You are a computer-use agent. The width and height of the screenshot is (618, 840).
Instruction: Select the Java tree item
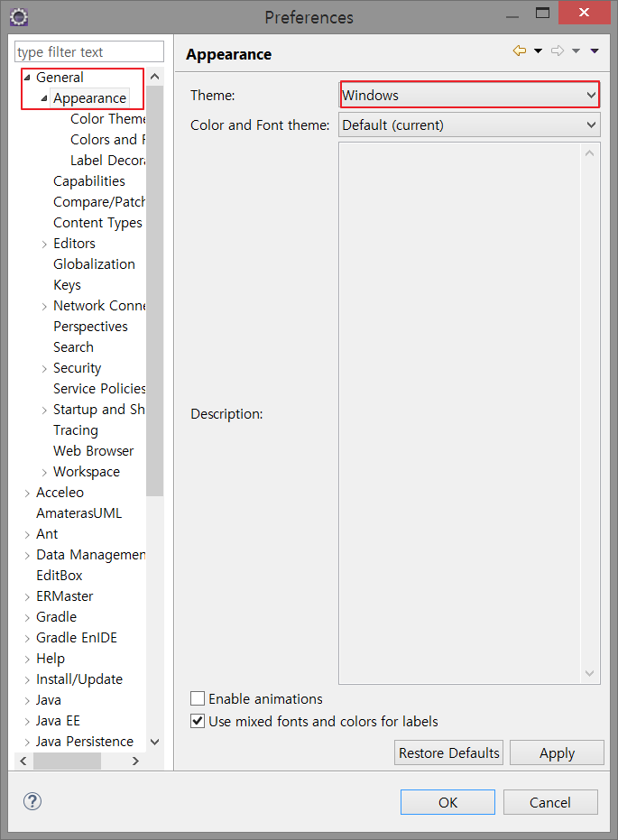(x=48, y=700)
